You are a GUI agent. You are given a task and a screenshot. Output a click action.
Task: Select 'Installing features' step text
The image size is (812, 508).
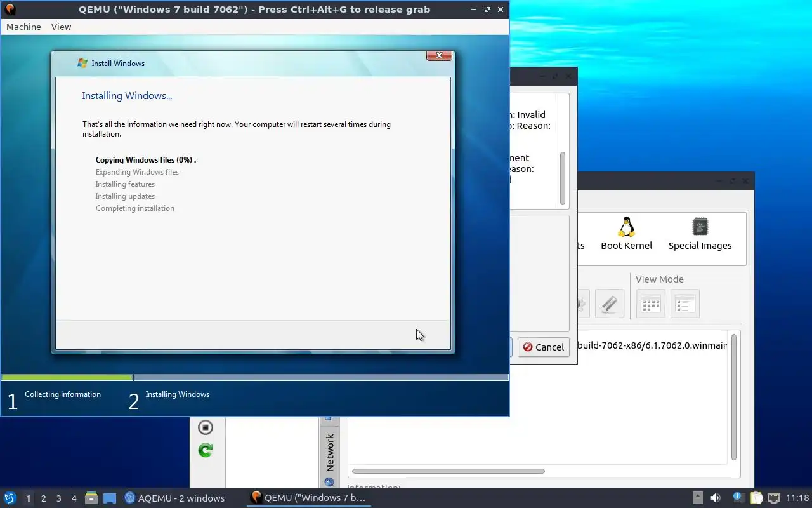click(125, 184)
